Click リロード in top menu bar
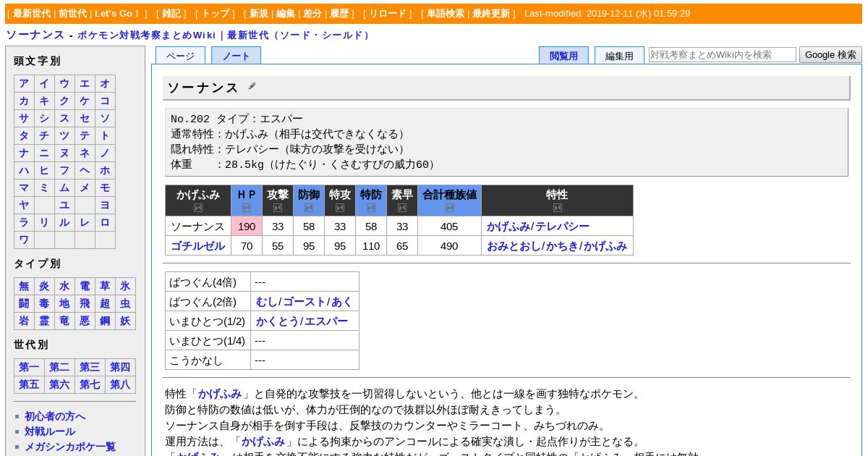868x456 pixels. (x=388, y=13)
